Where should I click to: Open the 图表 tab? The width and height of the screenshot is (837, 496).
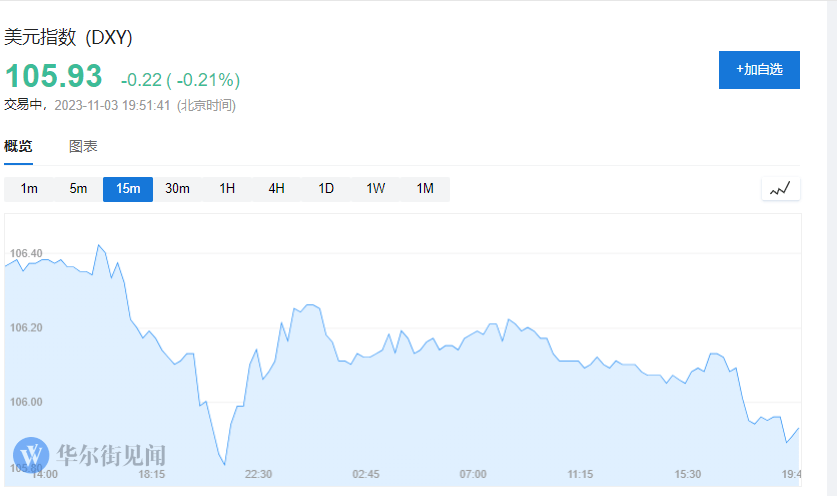[83, 146]
